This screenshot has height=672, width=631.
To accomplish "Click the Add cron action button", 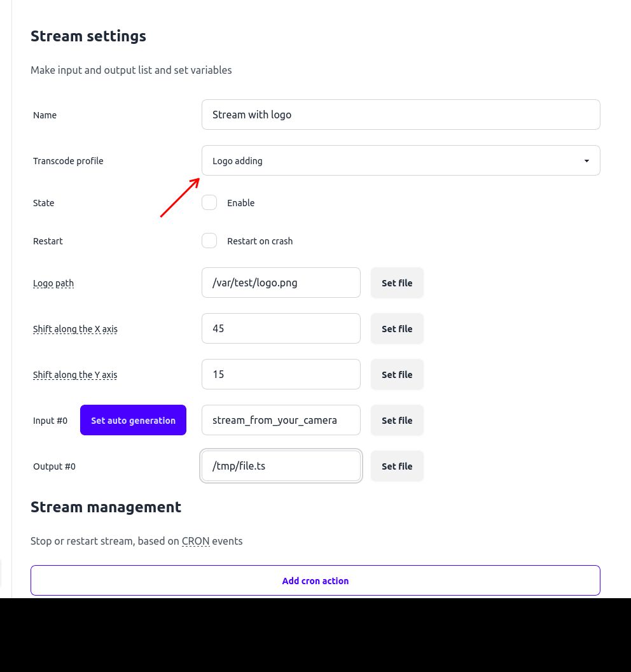I will (x=315, y=580).
